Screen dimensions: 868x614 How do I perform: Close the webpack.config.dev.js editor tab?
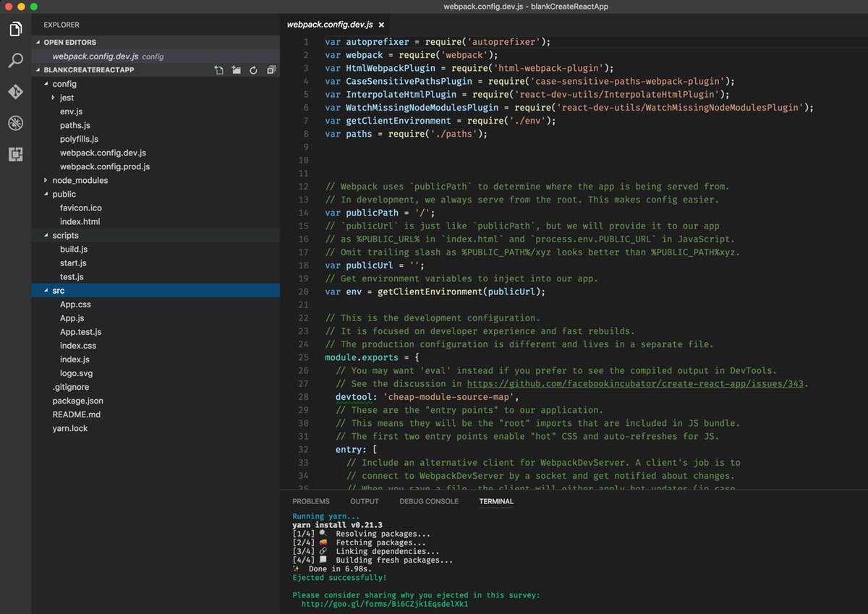[382, 25]
